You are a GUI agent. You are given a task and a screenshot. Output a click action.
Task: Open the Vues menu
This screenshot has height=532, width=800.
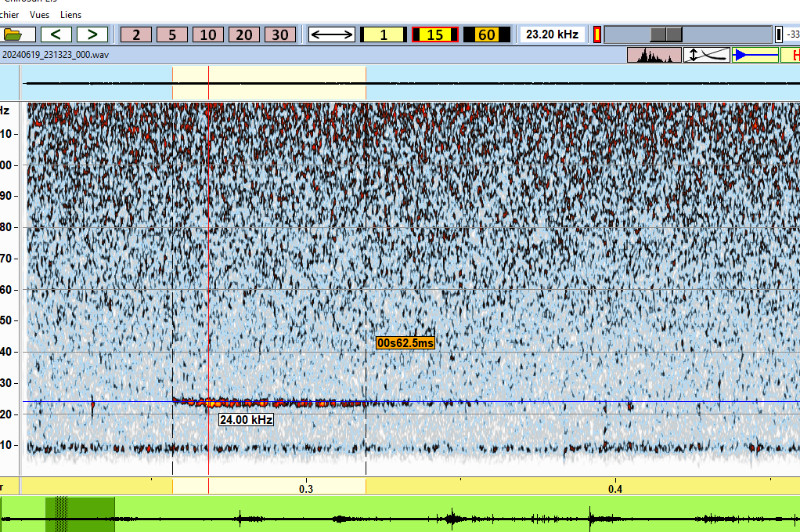click(x=42, y=15)
